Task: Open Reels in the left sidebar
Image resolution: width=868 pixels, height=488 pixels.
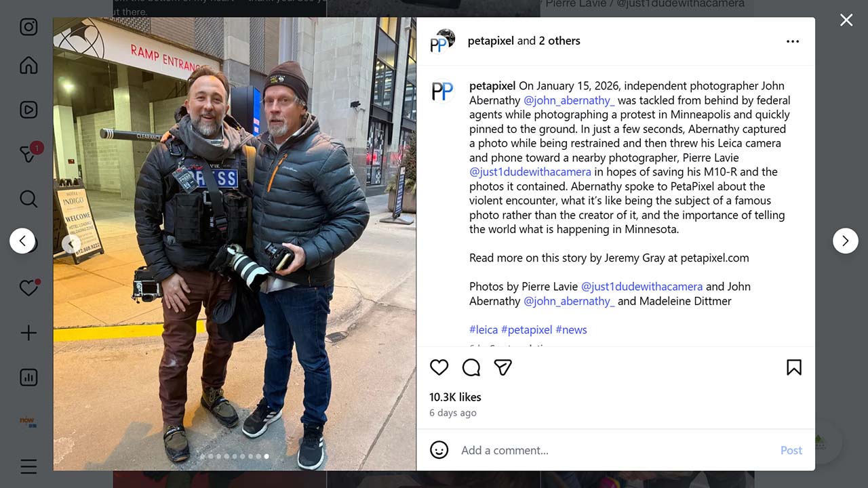Action: 28,110
